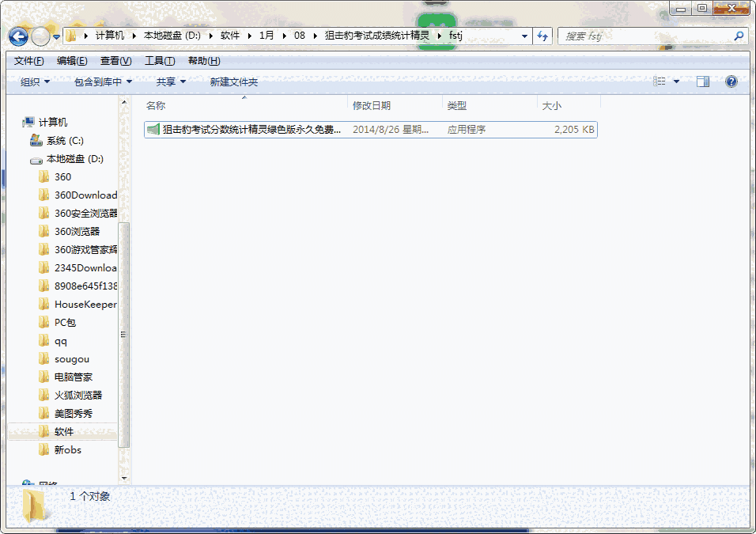The height and width of the screenshot is (534, 756).
Task: Open Help with question mark icon
Action: (731, 81)
